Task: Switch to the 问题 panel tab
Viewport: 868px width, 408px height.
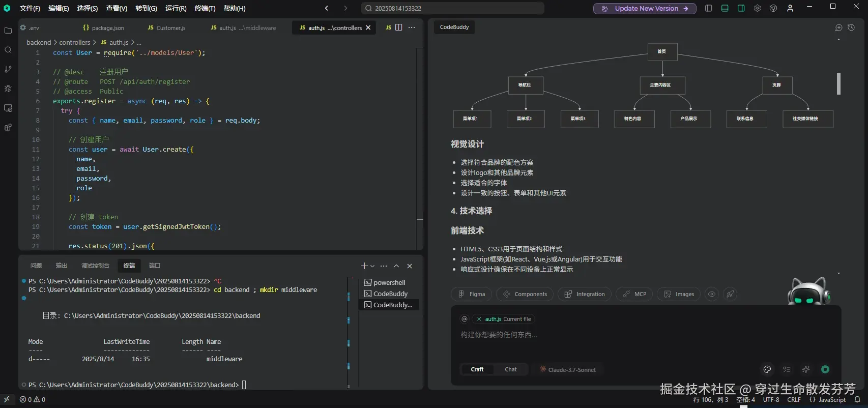Action: point(36,266)
